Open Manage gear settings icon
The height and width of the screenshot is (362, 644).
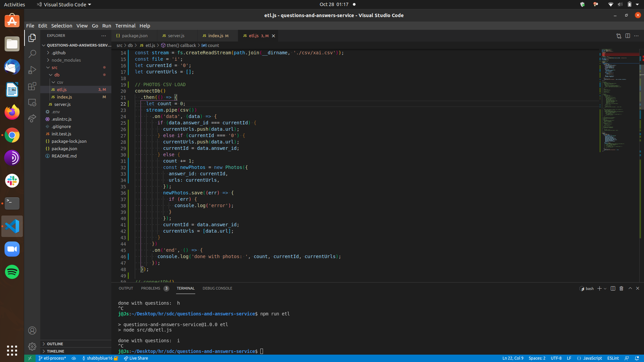32,346
